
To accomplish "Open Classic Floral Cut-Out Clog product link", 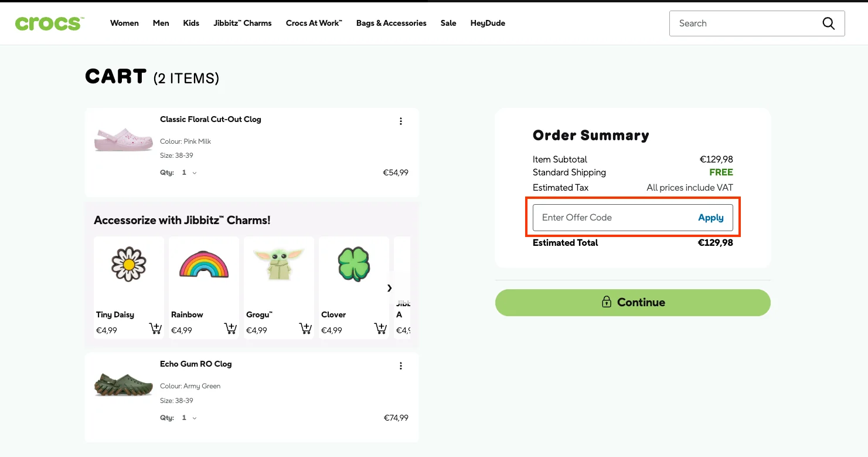I will [x=210, y=120].
